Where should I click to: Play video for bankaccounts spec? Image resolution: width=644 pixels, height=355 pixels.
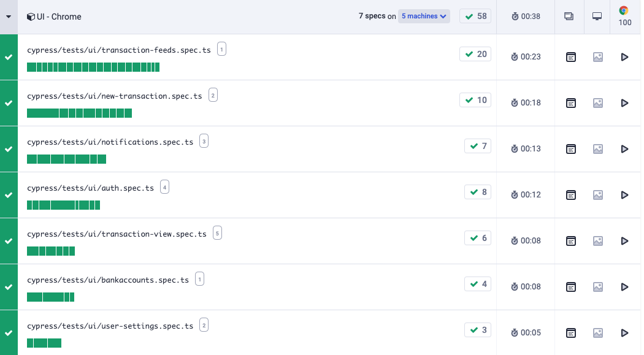(x=624, y=287)
